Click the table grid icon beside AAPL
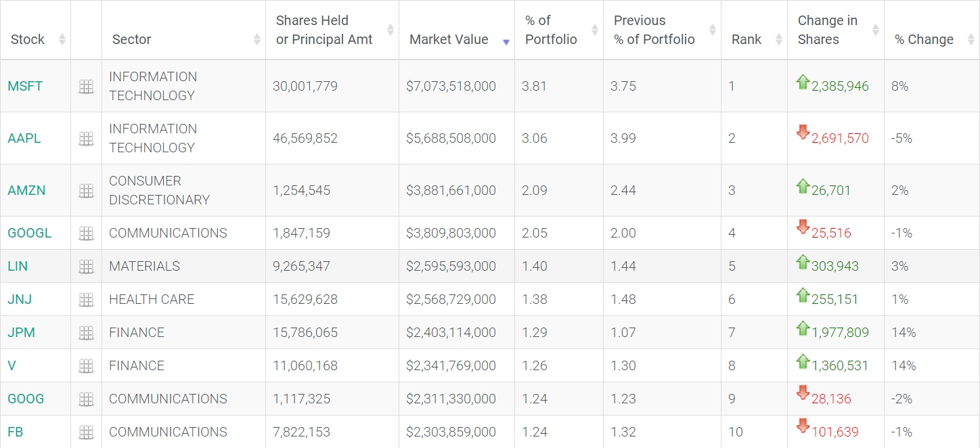 pos(86,139)
